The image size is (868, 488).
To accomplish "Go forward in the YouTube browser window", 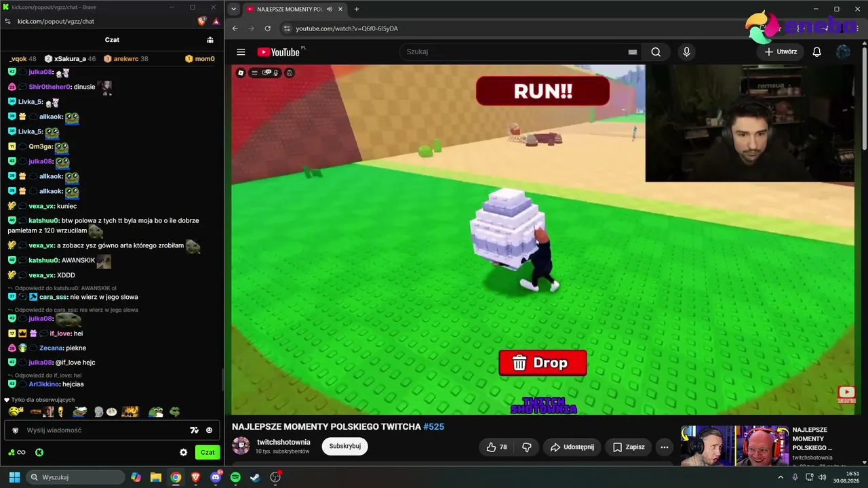I will (x=252, y=28).
